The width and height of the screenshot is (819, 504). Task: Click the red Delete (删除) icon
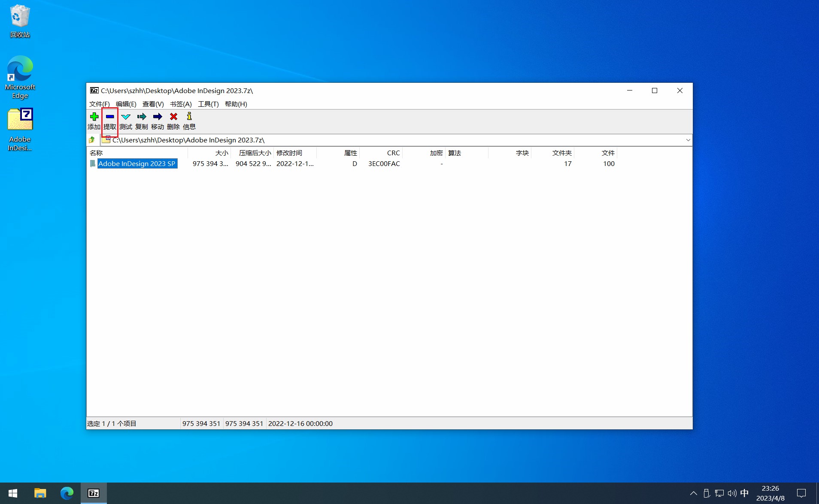(173, 117)
